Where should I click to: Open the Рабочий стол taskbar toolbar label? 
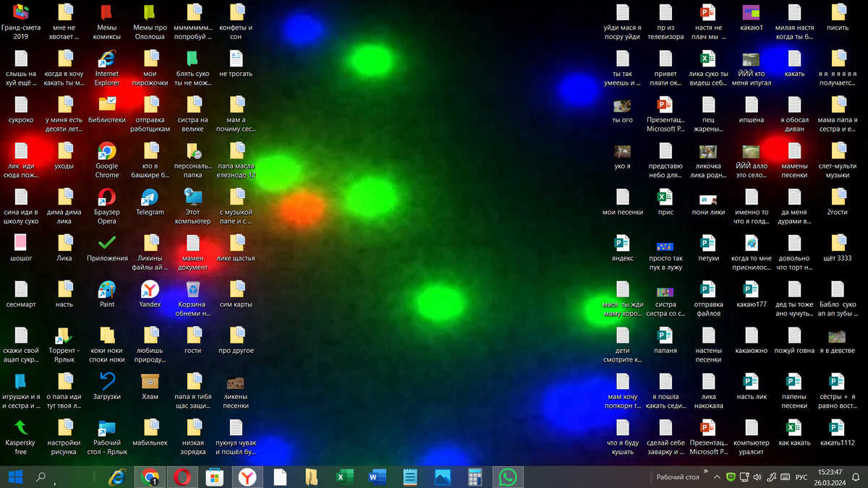click(x=678, y=477)
